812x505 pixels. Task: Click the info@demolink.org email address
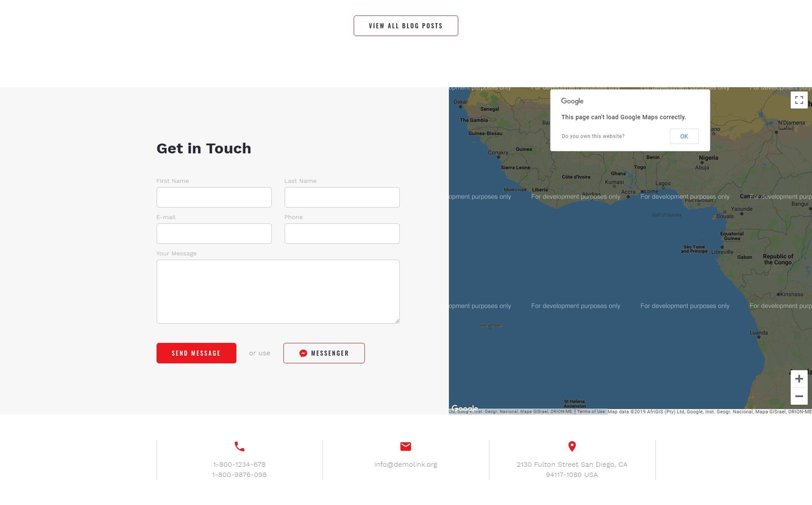[x=406, y=464]
